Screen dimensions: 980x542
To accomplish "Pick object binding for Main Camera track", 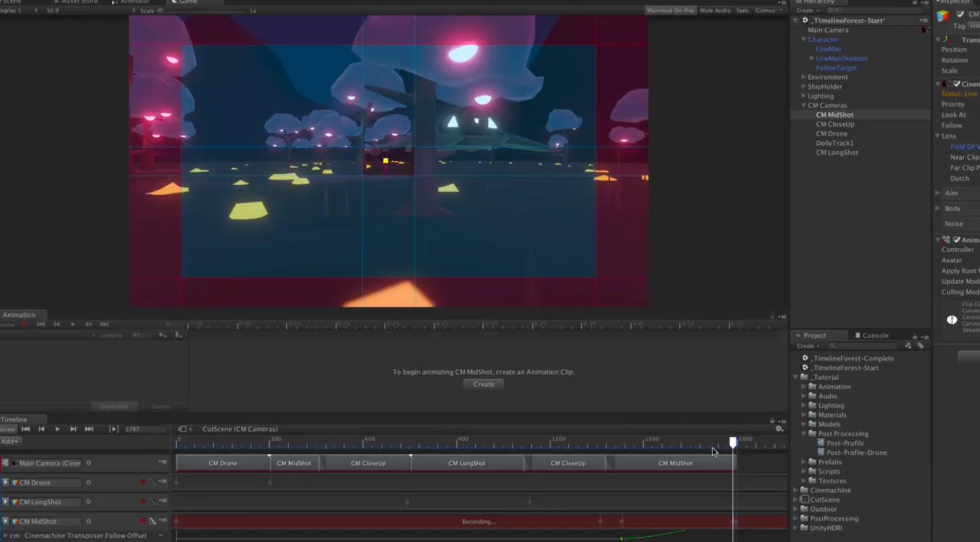I will pyautogui.click(x=88, y=463).
